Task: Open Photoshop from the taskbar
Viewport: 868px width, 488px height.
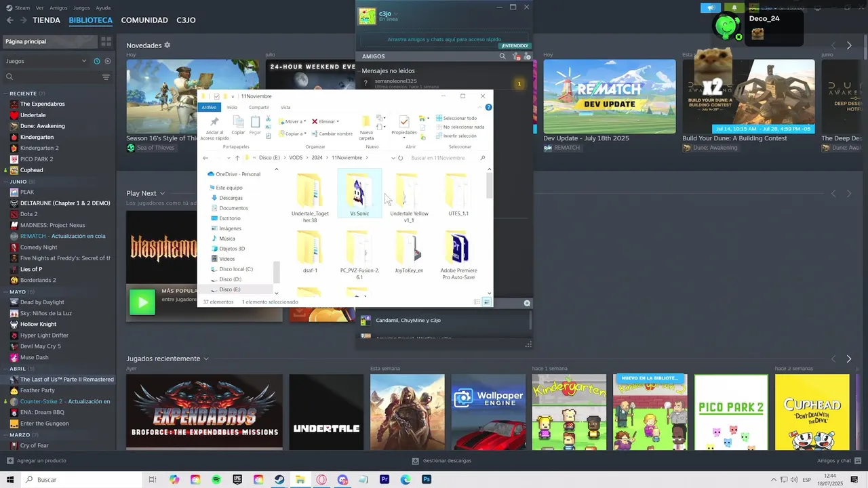Action: pyautogui.click(x=427, y=479)
